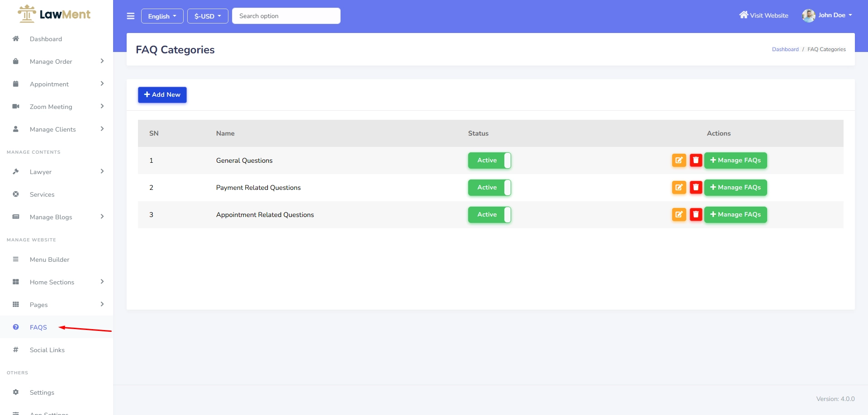Click edit icon for Appointment Related Questions
868x415 pixels.
coord(678,215)
